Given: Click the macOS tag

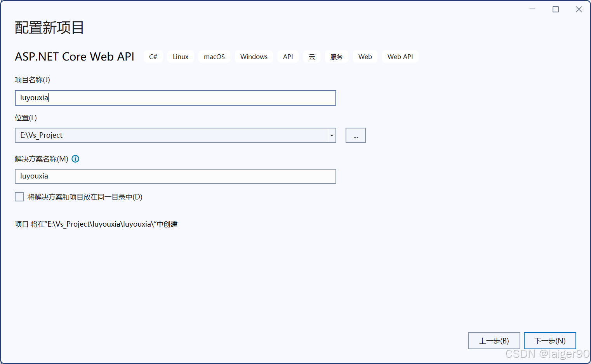Looking at the screenshot, I should point(214,57).
